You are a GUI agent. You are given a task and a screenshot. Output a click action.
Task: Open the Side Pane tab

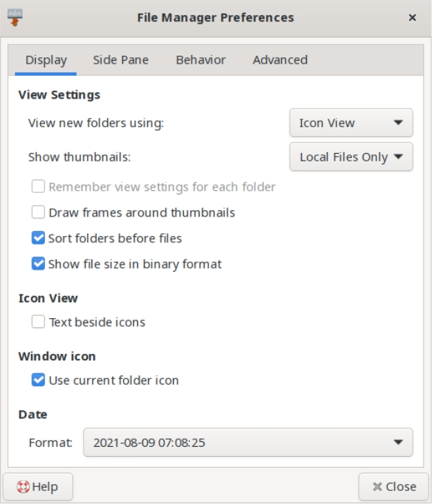121,60
